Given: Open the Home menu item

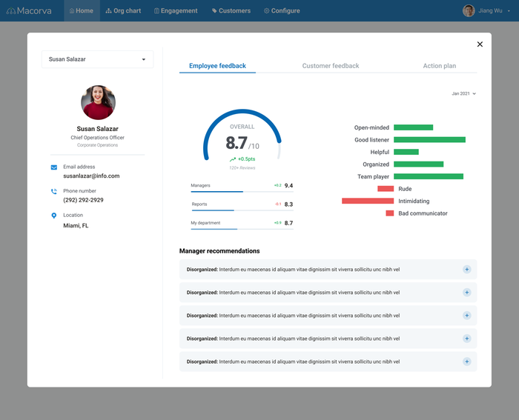Looking at the screenshot, I should (82, 11).
